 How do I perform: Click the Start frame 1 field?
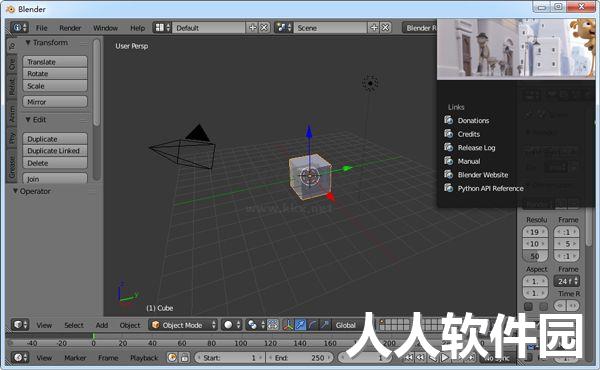coord(229,358)
